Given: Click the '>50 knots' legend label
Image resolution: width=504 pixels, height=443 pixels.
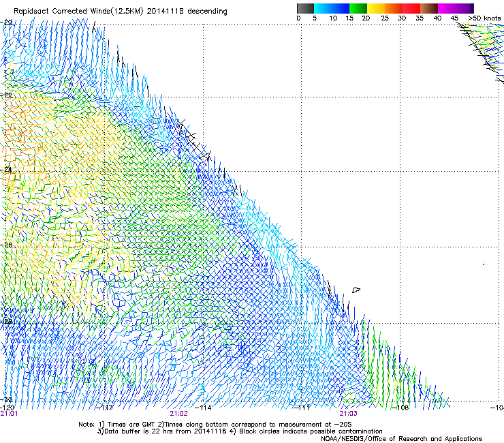Looking at the screenshot, I should tap(484, 18).
